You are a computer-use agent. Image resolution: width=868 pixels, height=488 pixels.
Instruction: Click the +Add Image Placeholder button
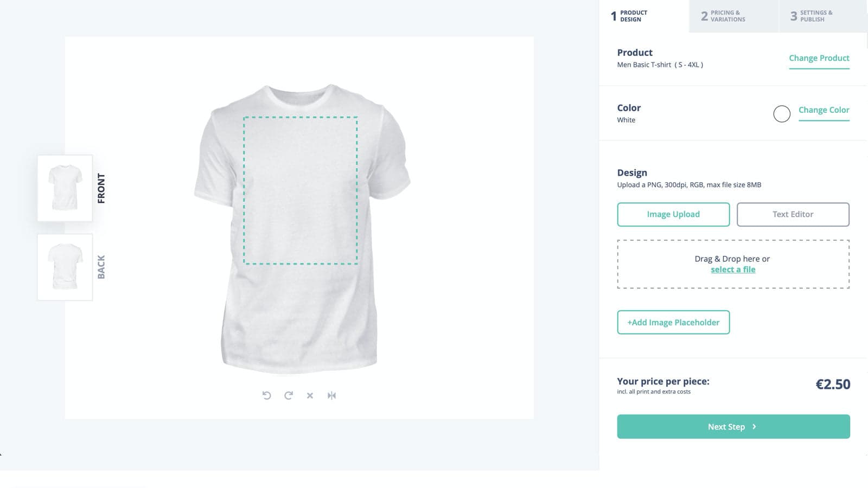click(x=673, y=322)
